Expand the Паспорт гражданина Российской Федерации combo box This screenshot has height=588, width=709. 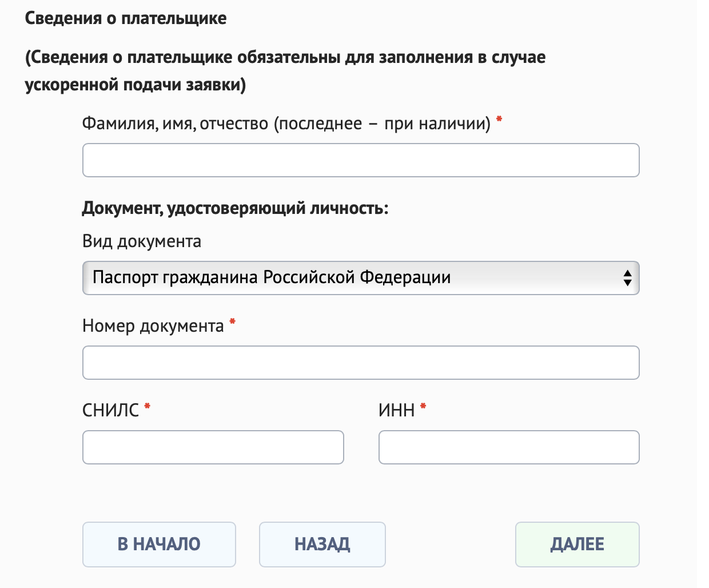tap(360, 278)
